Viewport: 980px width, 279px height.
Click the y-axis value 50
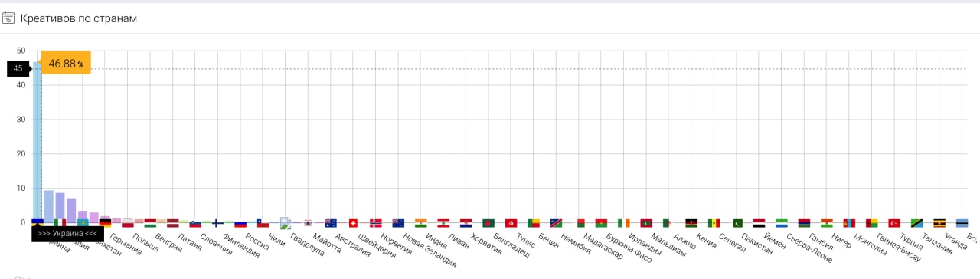[x=21, y=51]
